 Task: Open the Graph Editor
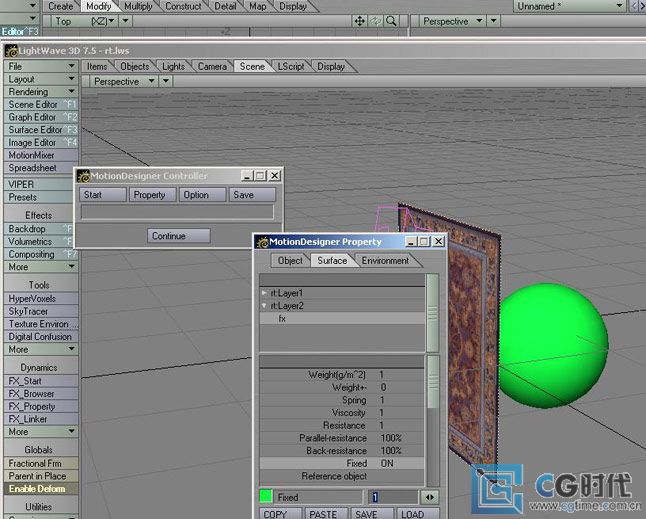click(x=40, y=117)
